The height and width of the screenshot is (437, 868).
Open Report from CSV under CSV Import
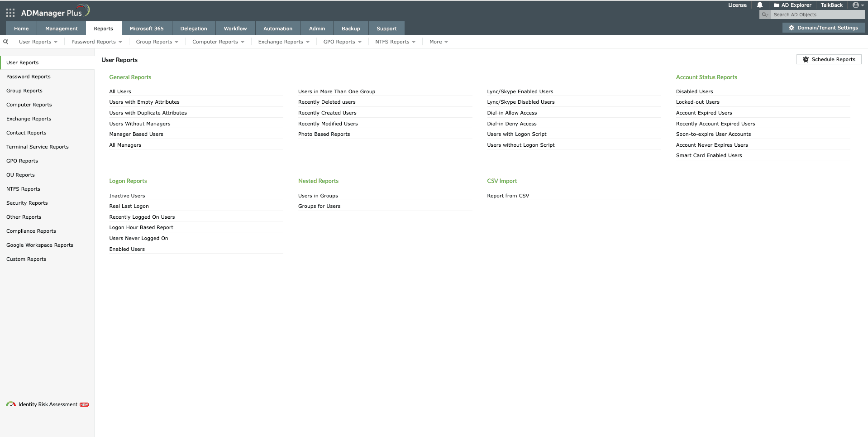click(508, 196)
